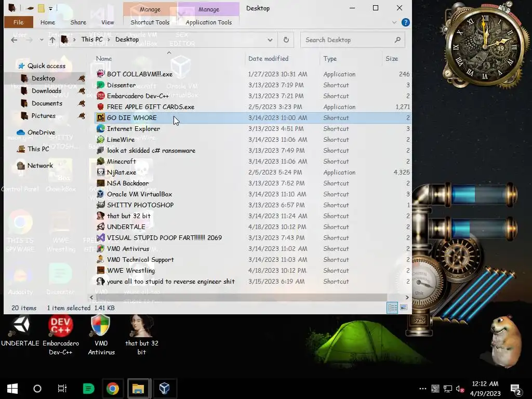Open VirtualBox cube icon on taskbar
532x399 pixels.
click(x=164, y=389)
